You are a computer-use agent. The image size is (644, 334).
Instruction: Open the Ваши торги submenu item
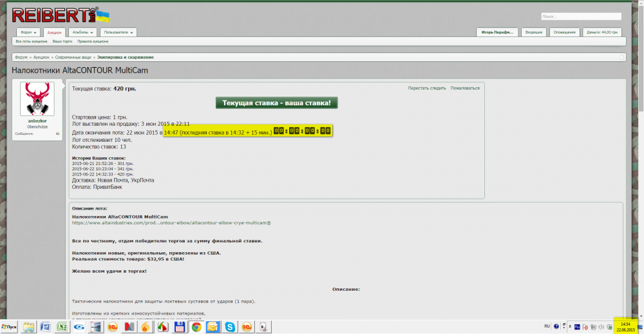(x=62, y=41)
